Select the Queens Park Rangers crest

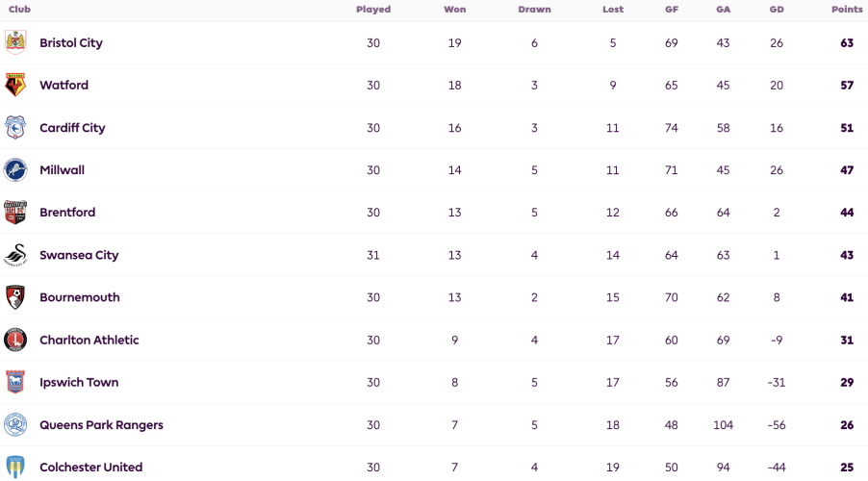pos(15,425)
